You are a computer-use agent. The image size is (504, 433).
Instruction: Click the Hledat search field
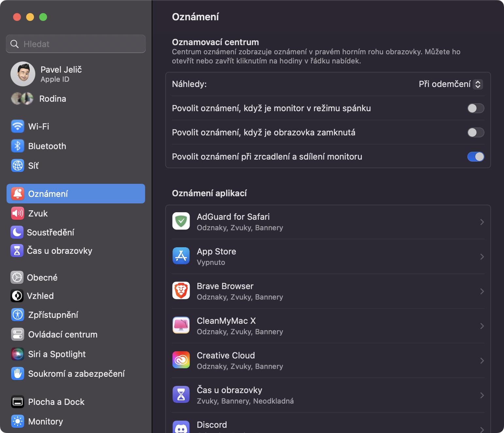tap(76, 44)
